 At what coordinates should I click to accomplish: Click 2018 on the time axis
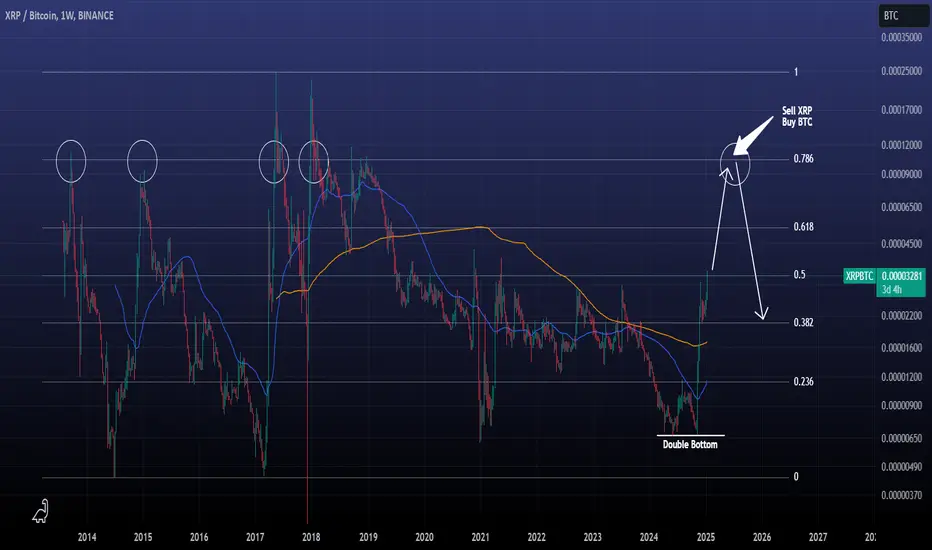tap(311, 537)
